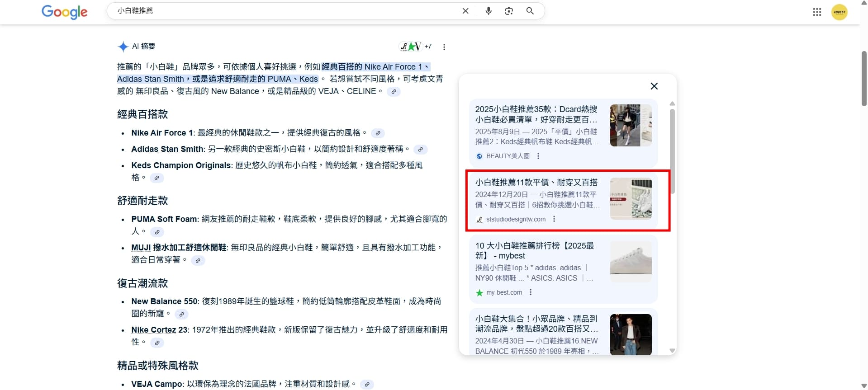This screenshot has width=868, height=390.
Task: Open options for ststudiodesigntw.com source
Action: [554, 219]
